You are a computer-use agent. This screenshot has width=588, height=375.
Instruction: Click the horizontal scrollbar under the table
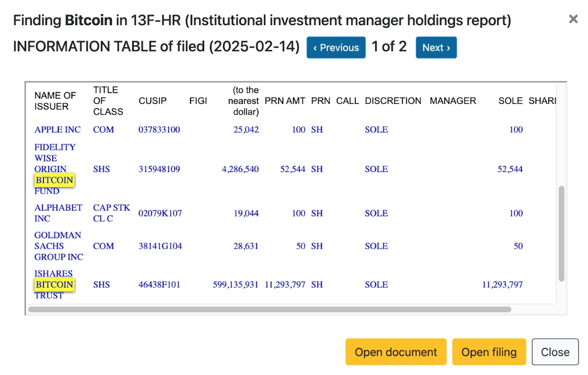click(269, 309)
